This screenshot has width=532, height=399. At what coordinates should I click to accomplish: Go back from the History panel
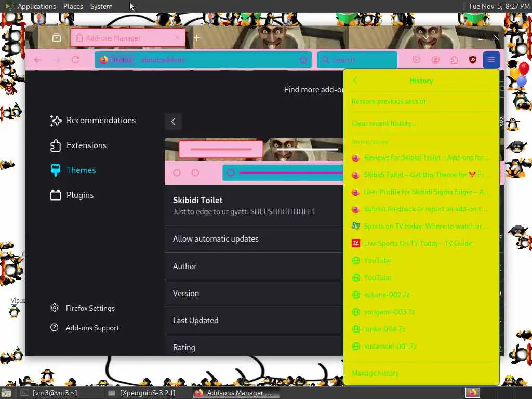[355, 81]
